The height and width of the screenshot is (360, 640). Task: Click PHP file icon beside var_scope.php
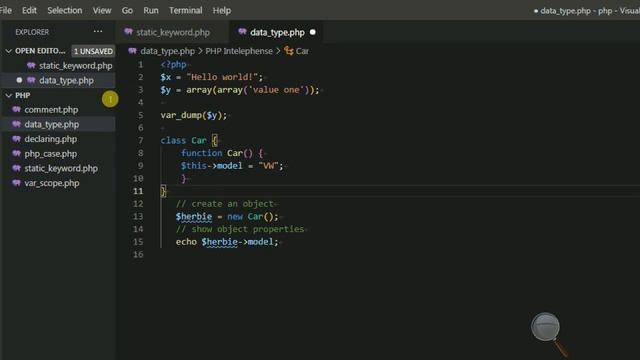click(x=16, y=183)
